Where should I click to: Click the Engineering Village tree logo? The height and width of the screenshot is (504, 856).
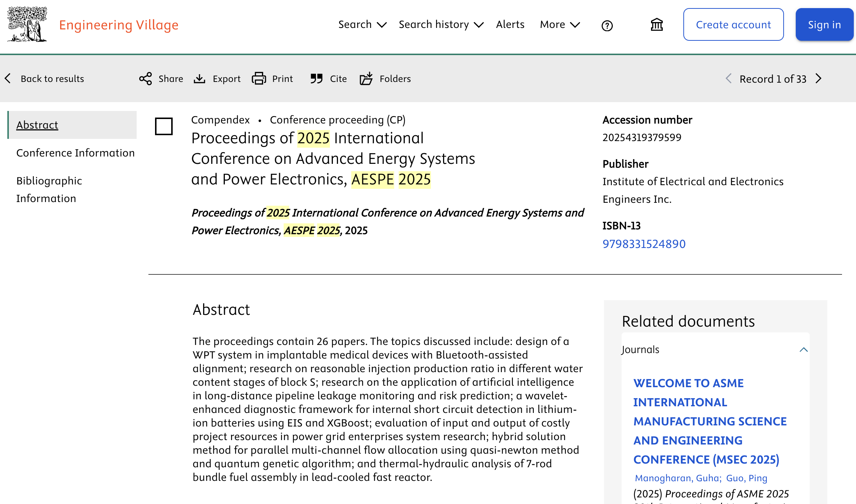point(27,24)
